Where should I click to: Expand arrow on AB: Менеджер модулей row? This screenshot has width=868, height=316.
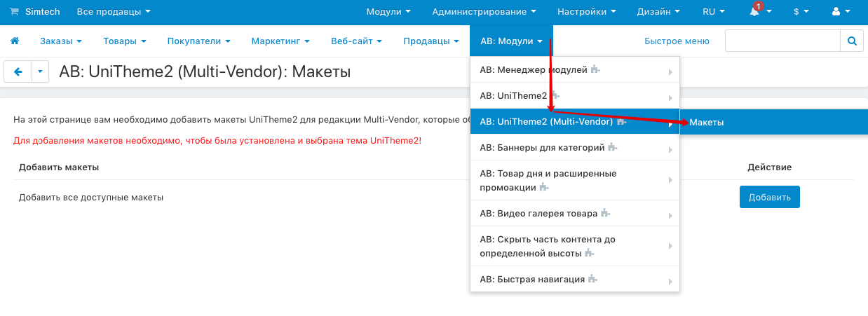[x=670, y=71]
